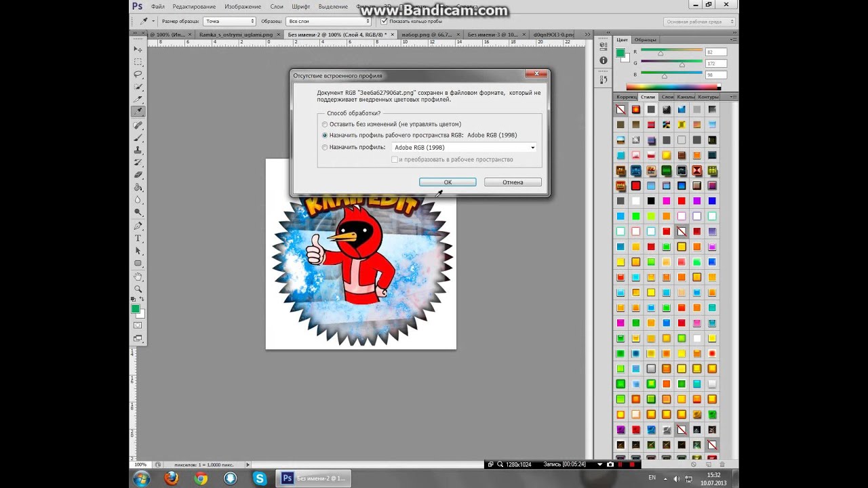Click the foreground color swatch in toolbox
Viewport: 868px width, 488px height.
pyautogui.click(x=136, y=309)
